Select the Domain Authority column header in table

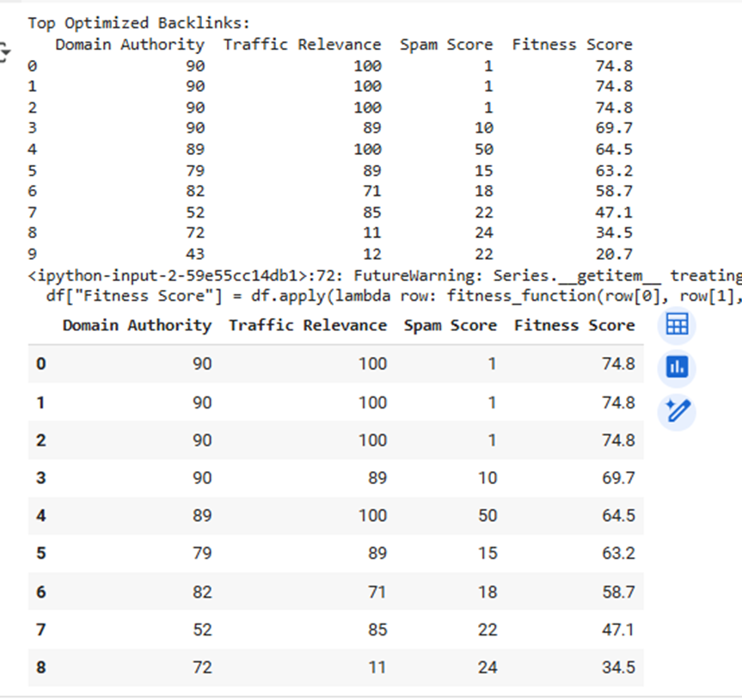tap(137, 325)
